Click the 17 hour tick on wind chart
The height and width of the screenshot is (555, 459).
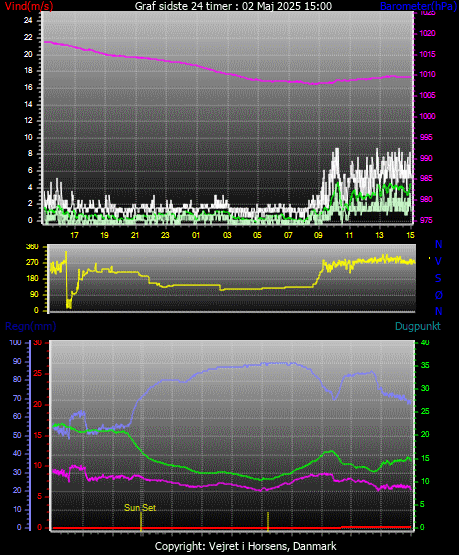(74, 235)
